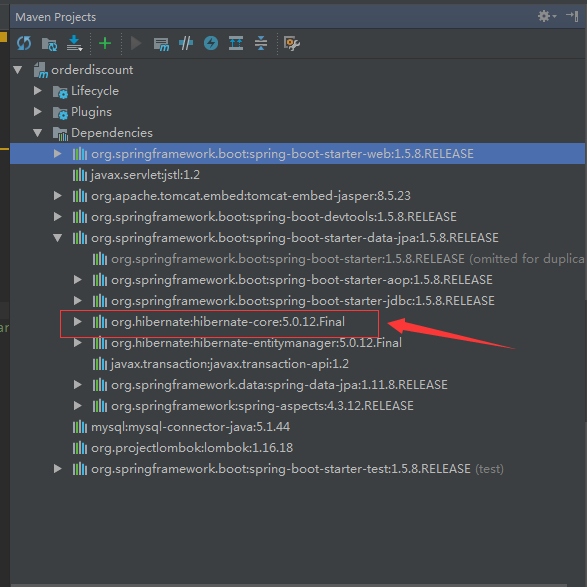Expand spring-boot-starter-aop dependency
This screenshot has height=587, width=587.
pyautogui.click(x=77, y=280)
